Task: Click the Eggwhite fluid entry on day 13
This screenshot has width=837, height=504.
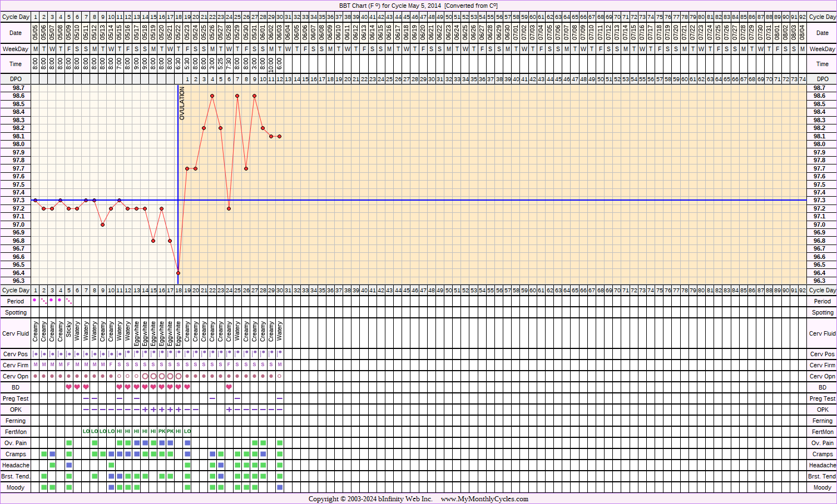Action: pos(136,333)
